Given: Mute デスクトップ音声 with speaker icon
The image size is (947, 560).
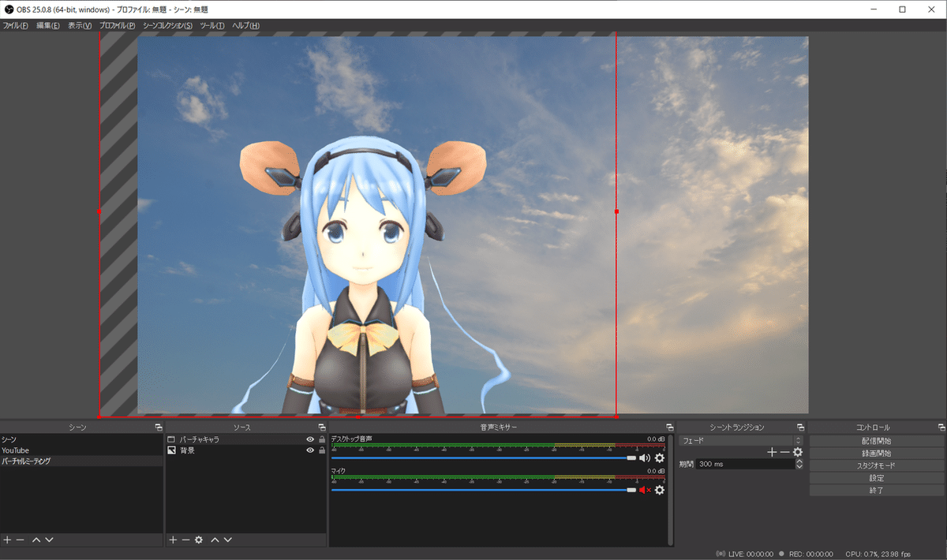Looking at the screenshot, I should click(x=645, y=457).
